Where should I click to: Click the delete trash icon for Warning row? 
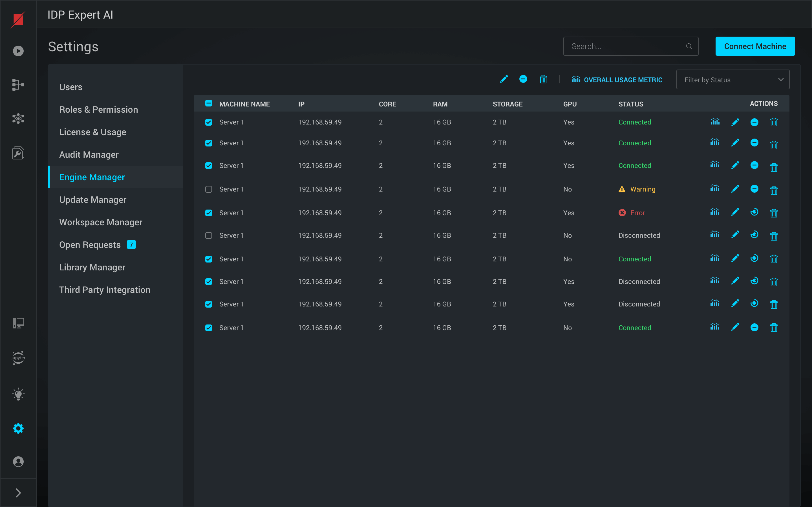click(x=773, y=190)
